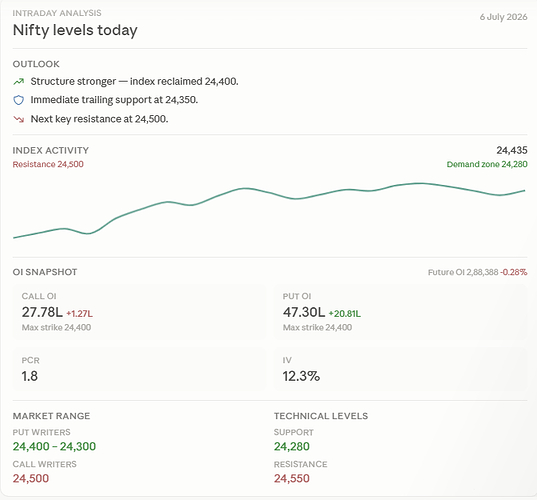The image size is (537, 500).
Task: Click the 6 July 2026 date
Action: pyautogui.click(x=503, y=17)
